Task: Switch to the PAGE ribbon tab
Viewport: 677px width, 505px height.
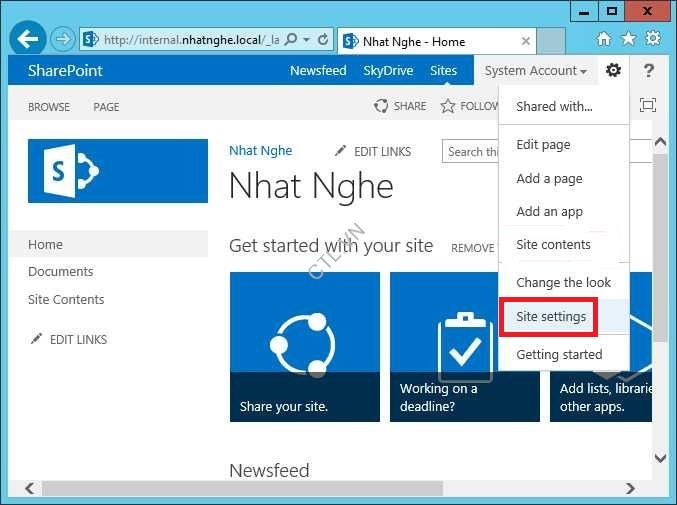Action: (106, 107)
